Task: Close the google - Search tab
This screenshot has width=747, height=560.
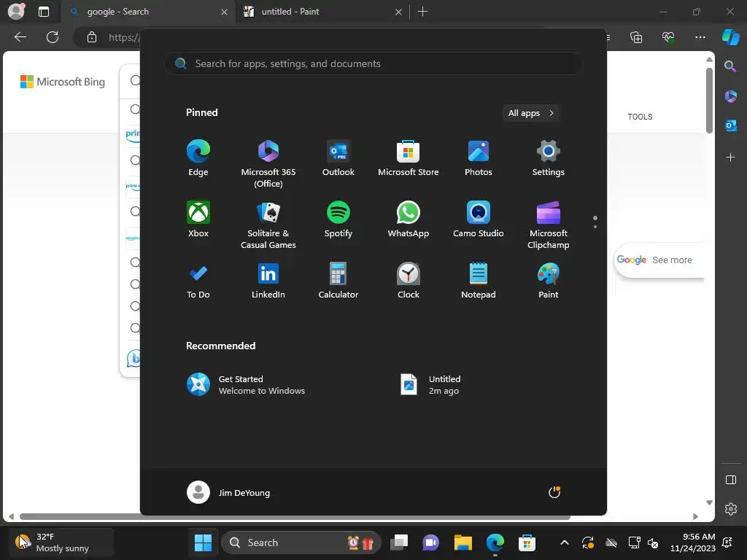Action: [225, 12]
